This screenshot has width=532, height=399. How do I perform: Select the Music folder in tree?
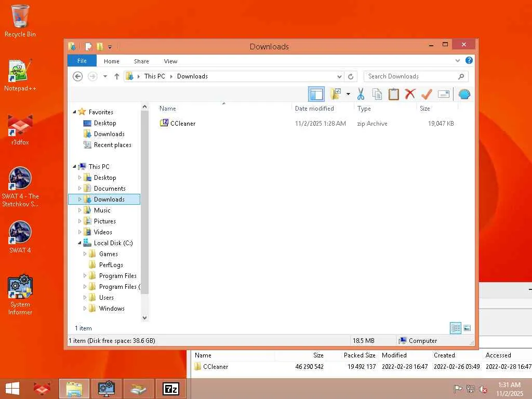point(102,210)
